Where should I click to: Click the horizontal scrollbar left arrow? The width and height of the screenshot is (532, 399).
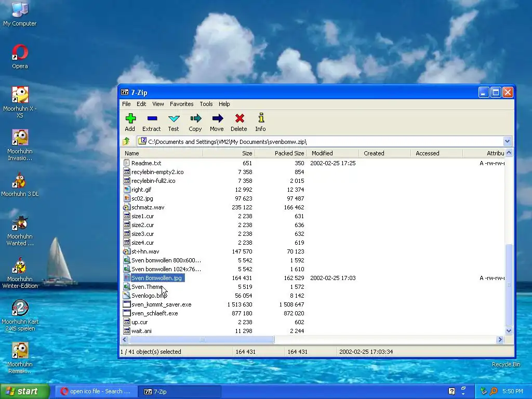125,339
